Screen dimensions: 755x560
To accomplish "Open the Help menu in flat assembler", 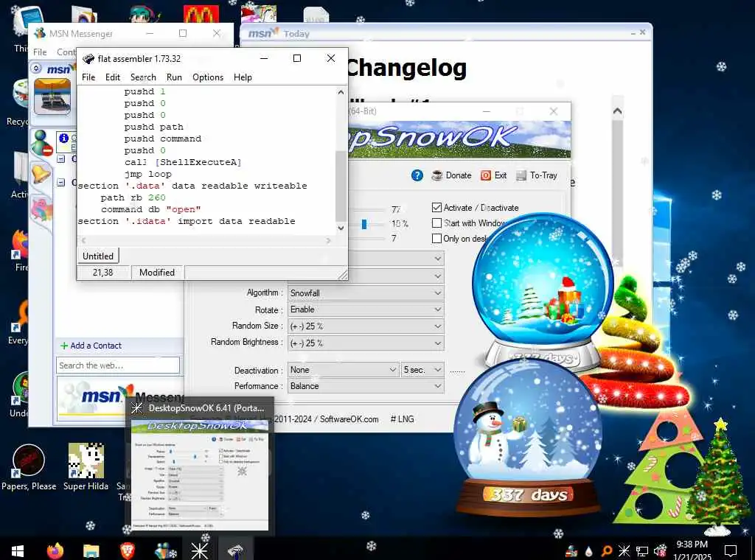I will tap(243, 77).
